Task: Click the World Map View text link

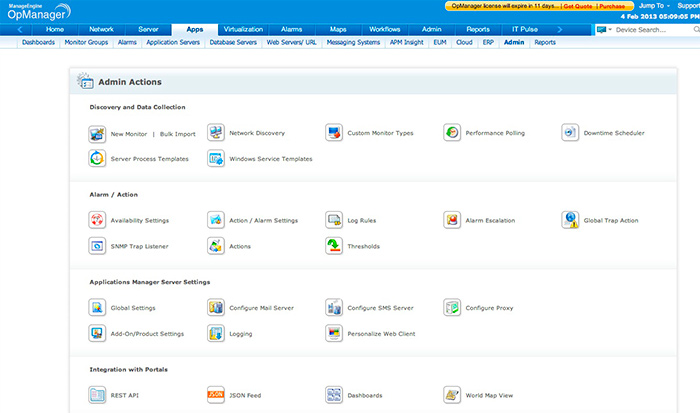Action: tap(489, 396)
